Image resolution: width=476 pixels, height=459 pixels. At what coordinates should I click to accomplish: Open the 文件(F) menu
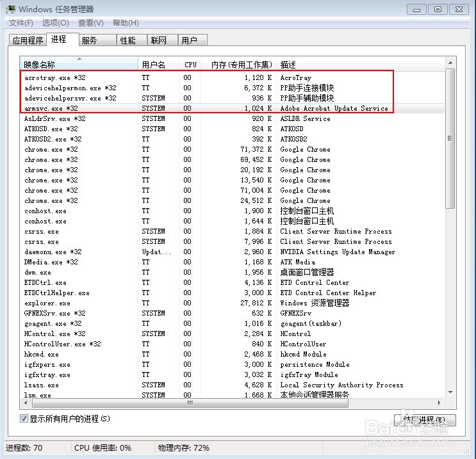[21, 23]
